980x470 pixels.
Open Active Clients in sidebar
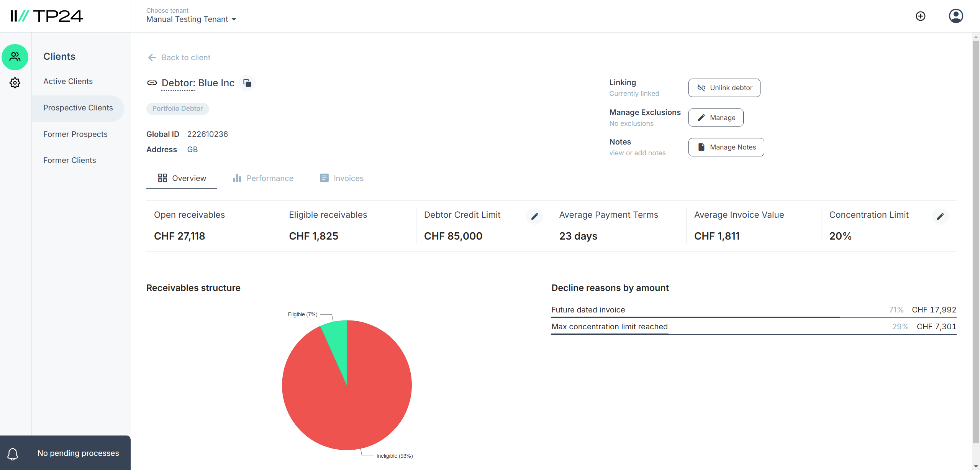click(68, 81)
